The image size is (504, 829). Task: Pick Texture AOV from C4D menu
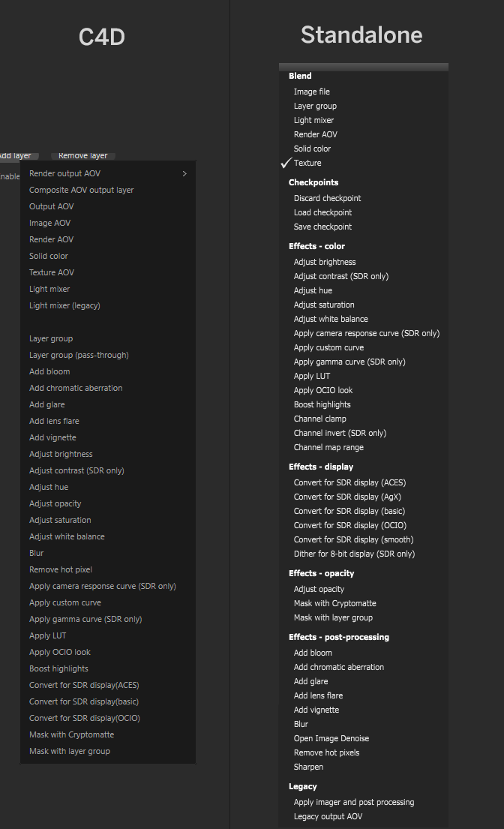click(x=52, y=272)
